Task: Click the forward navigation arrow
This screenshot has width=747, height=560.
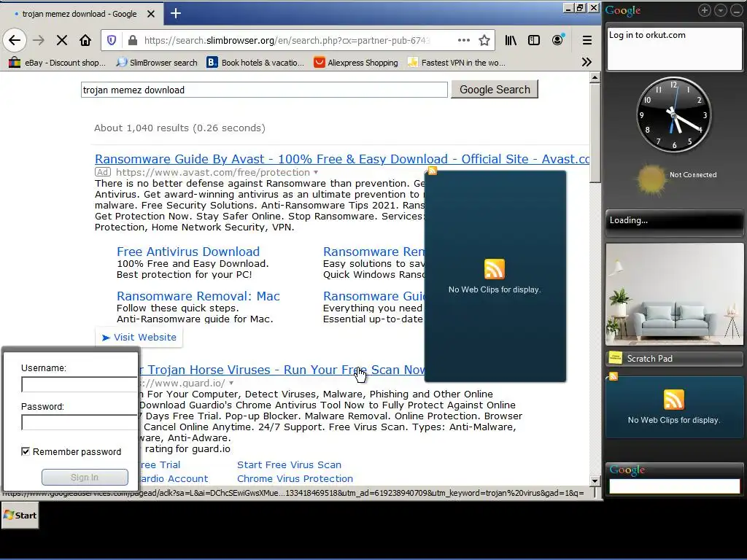Action: click(x=39, y=41)
